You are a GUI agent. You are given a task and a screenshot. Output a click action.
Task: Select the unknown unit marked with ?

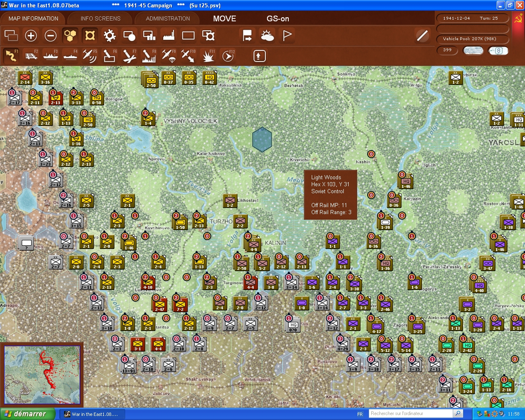tap(26, 243)
